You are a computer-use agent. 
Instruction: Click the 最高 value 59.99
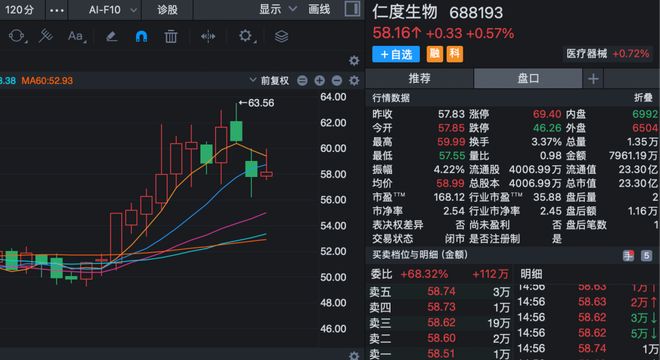coord(451,142)
